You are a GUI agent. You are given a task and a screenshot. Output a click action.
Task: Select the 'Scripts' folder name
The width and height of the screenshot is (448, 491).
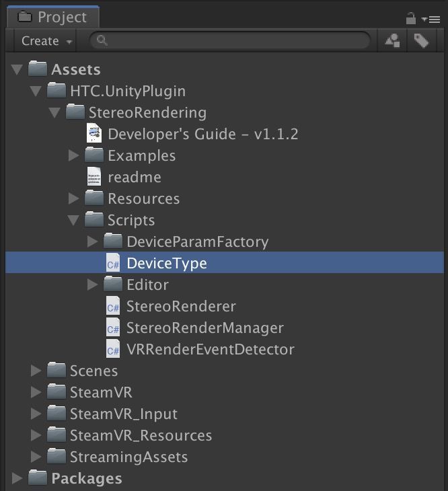[x=131, y=221]
